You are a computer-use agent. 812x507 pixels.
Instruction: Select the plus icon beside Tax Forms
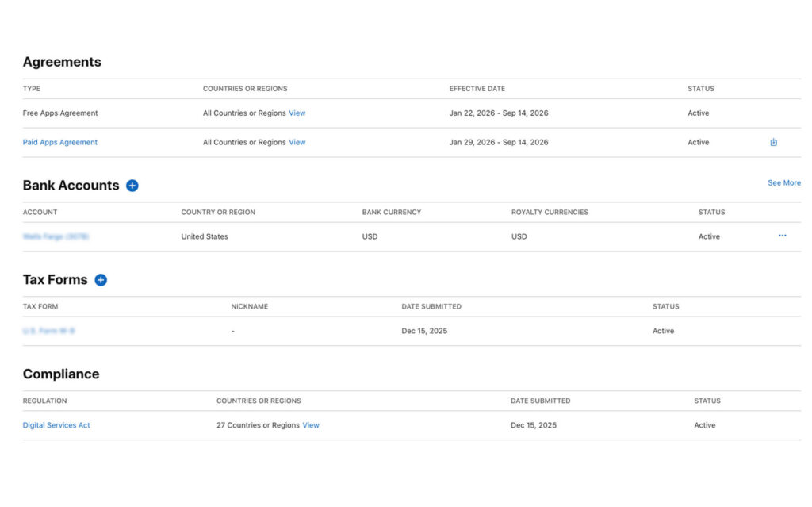coord(101,280)
